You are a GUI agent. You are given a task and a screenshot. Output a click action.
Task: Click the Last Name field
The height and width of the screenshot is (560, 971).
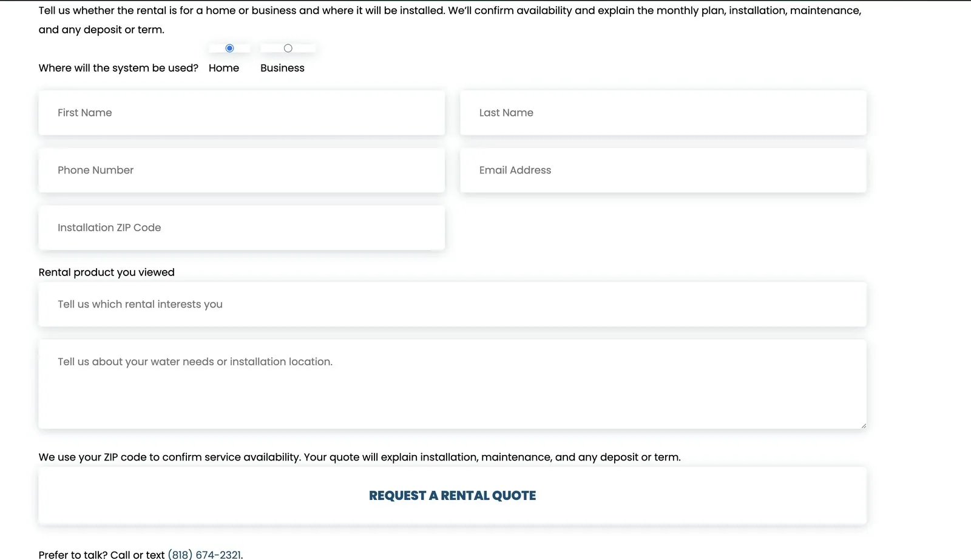(663, 113)
